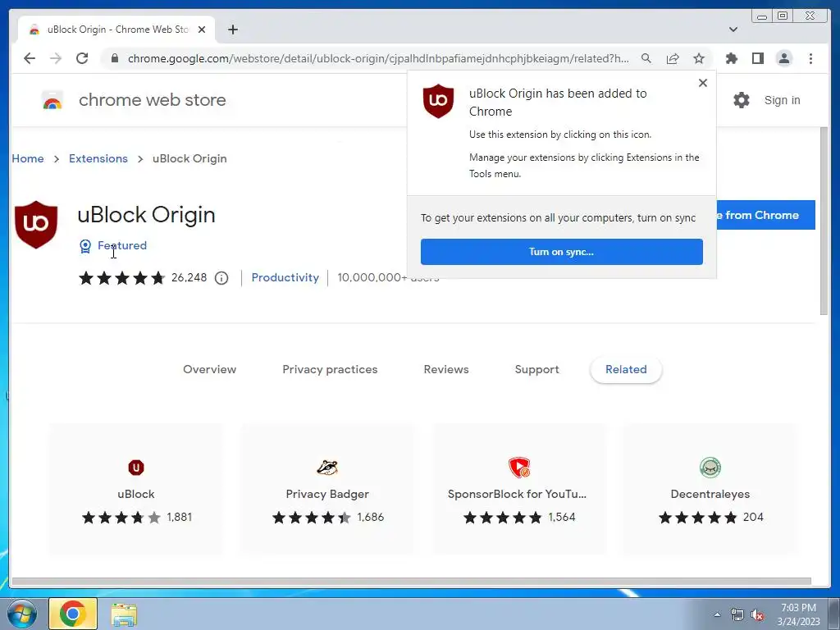Open the Privacy Badger badger icon
Viewport: 840px width, 630px height.
[327, 467]
